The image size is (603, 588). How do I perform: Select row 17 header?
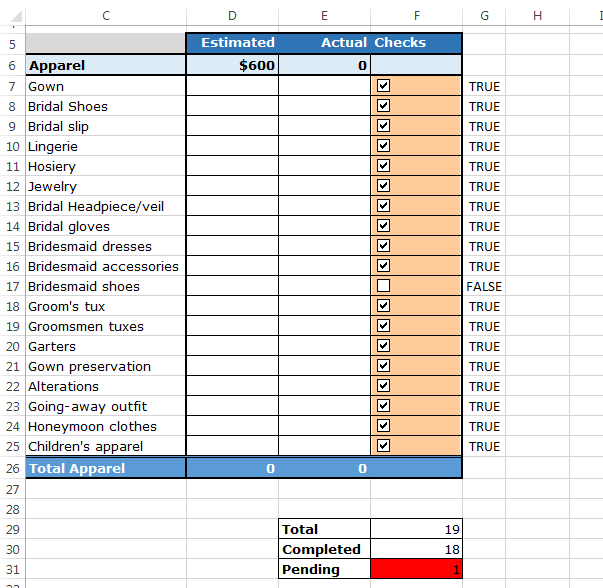click(12, 286)
